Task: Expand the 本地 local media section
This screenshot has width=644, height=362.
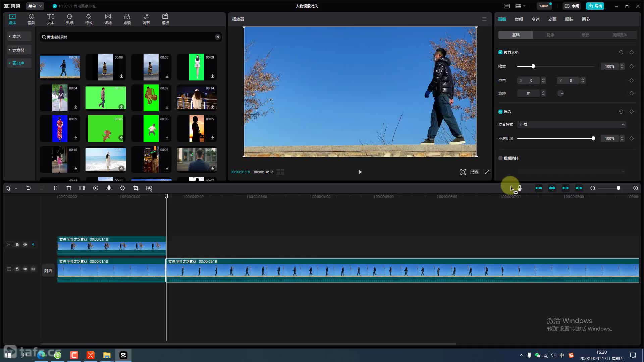Action: (x=19, y=36)
